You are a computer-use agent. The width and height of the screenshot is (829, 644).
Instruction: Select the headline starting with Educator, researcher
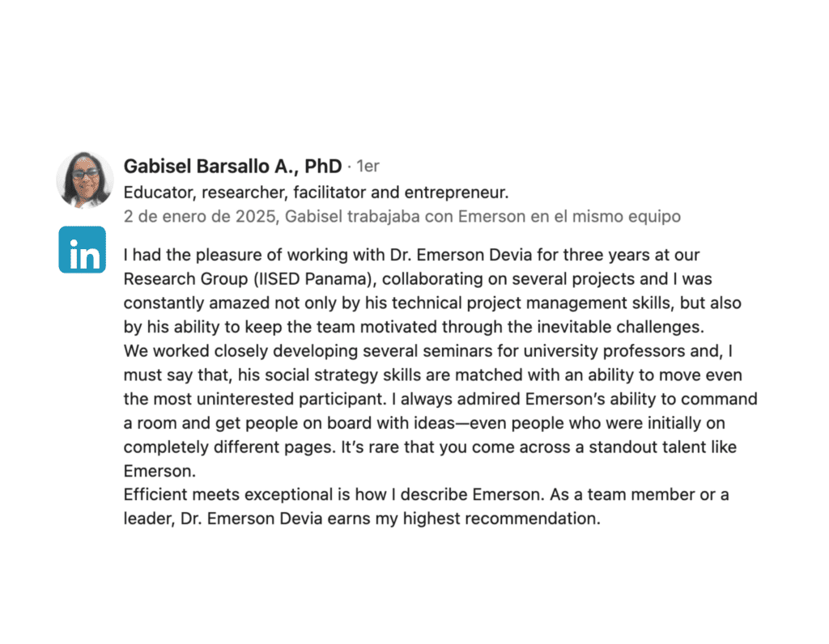coord(315,193)
